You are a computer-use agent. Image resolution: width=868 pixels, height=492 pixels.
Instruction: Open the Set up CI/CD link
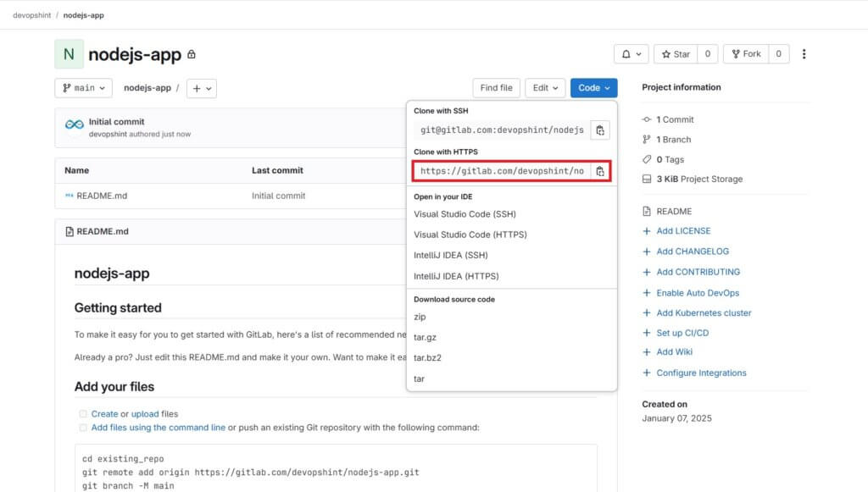click(x=682, y=333)
